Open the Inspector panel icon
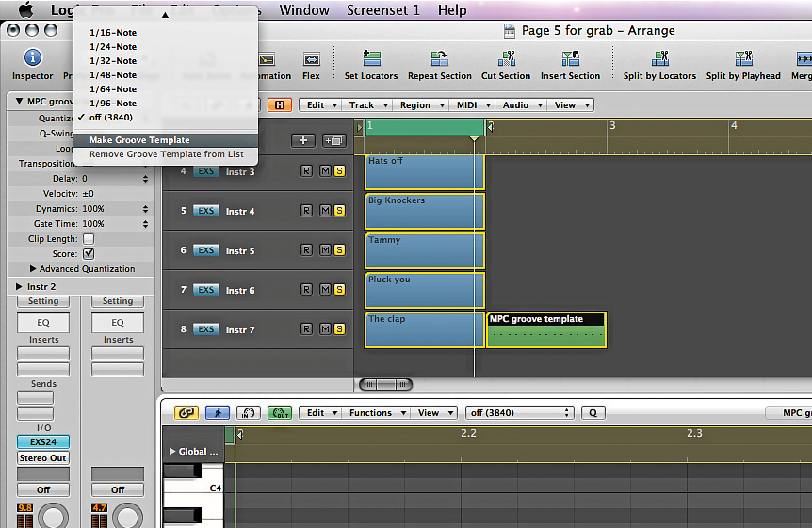This screenshot has width=812, height=528. pos(33,56)
